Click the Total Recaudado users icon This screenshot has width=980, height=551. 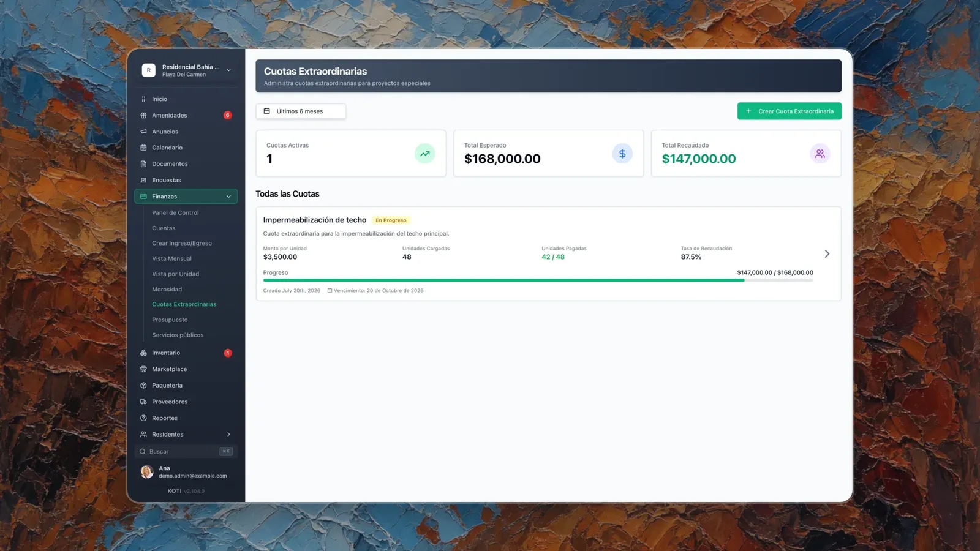(820, 154)
